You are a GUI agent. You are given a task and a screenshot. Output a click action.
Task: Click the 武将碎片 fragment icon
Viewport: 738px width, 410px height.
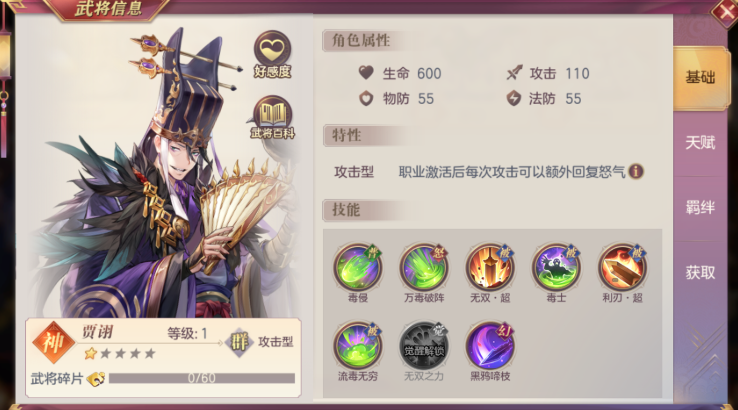(96, 378)
